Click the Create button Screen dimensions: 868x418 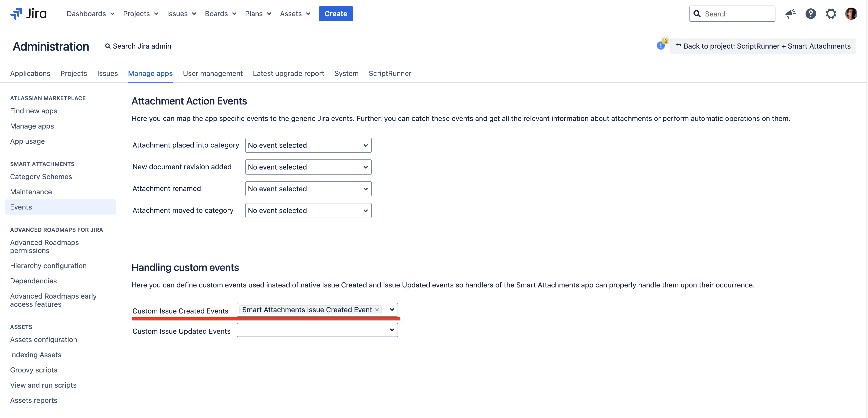click(336, 14)
